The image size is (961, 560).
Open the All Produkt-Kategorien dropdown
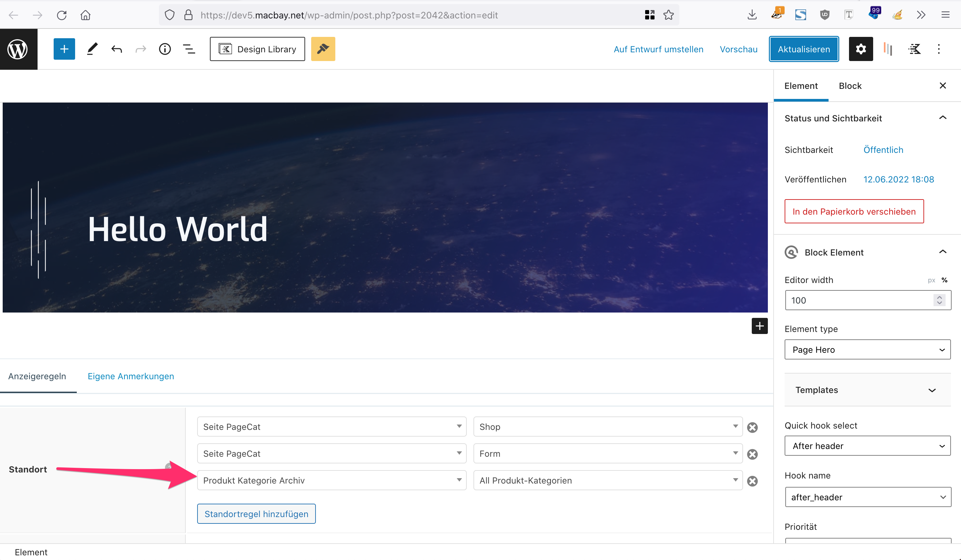(608, 481)
